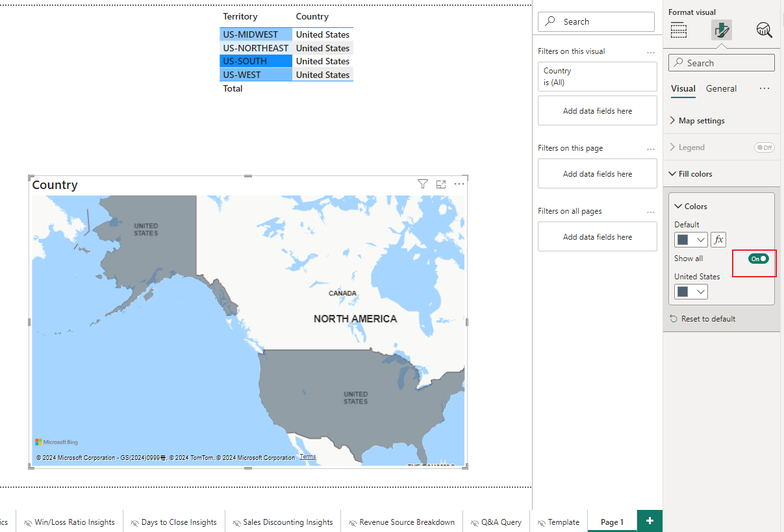Expand the Legend section chevron
The height and width of the screenshot is (532, 784).
[672, 147]
